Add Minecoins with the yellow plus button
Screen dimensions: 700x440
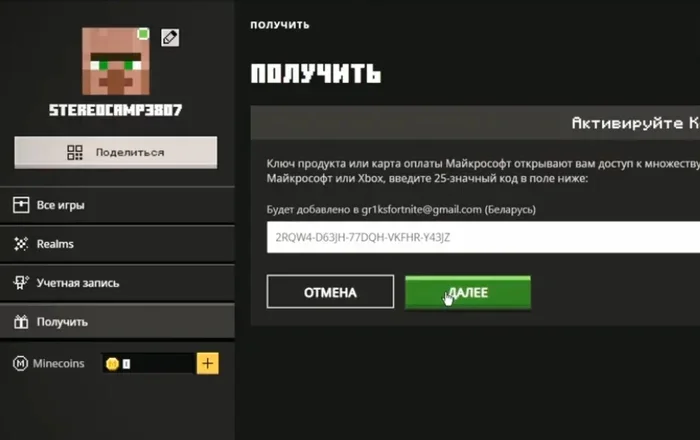click(x=208, y=363)
